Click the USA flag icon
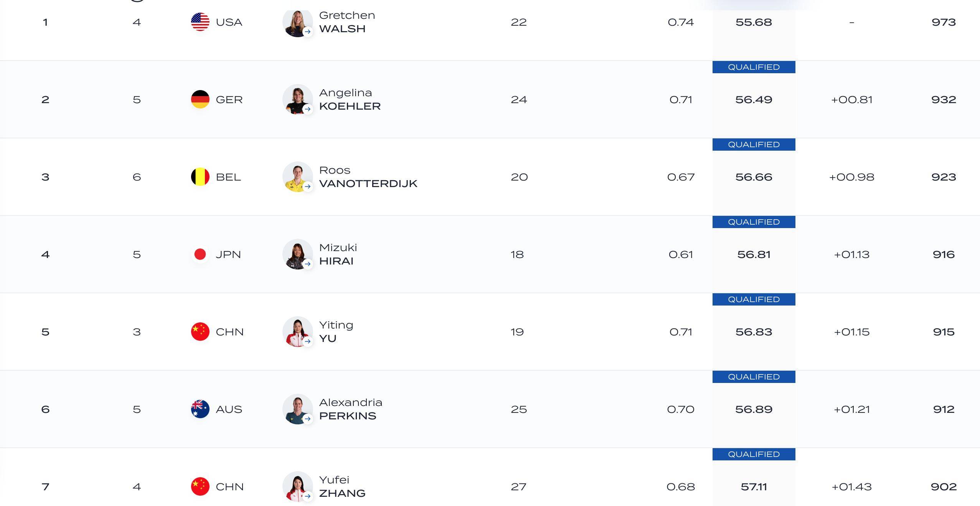Image resolution: width=980 pixels, height=506 pixels. (x=200, y=22)
